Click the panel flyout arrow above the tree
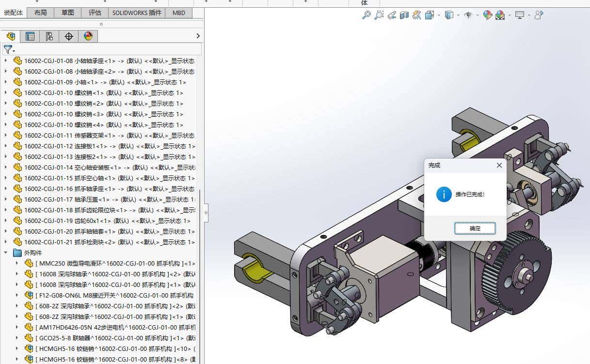This screenshot has height=364, width=590. 198,35
